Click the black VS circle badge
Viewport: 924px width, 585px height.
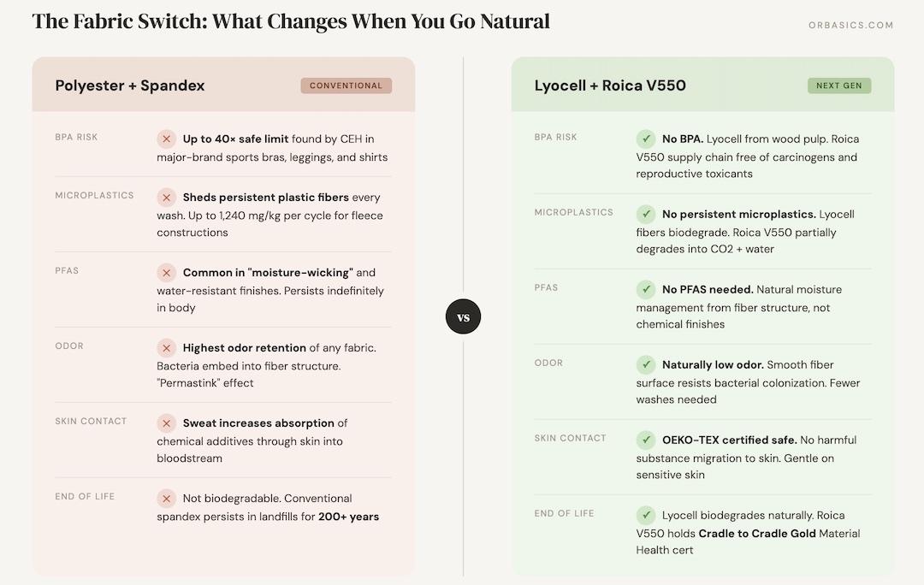point(463,317)
